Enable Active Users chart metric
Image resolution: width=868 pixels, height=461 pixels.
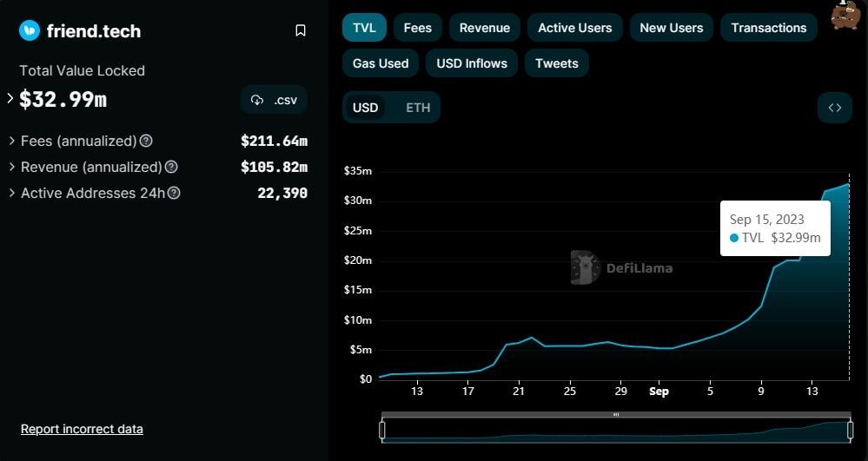pyautogui.click(x=574, y=28)
